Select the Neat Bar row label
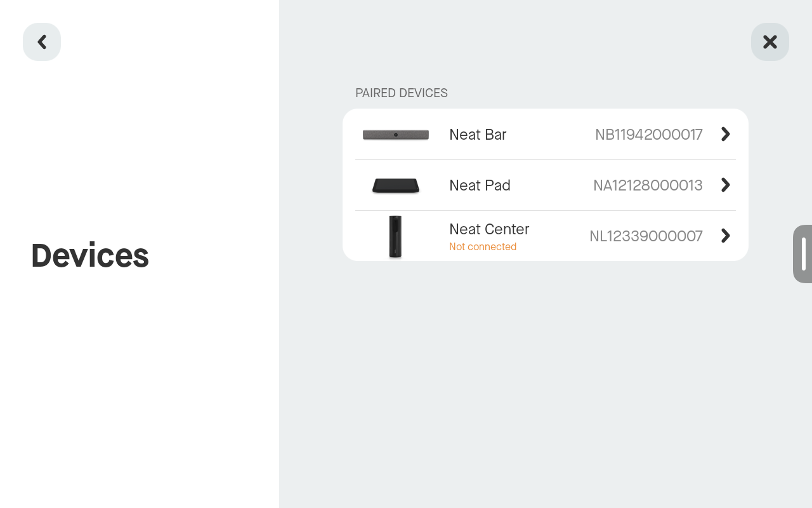Screen dimensions: 812x508 tap(478, 134)
